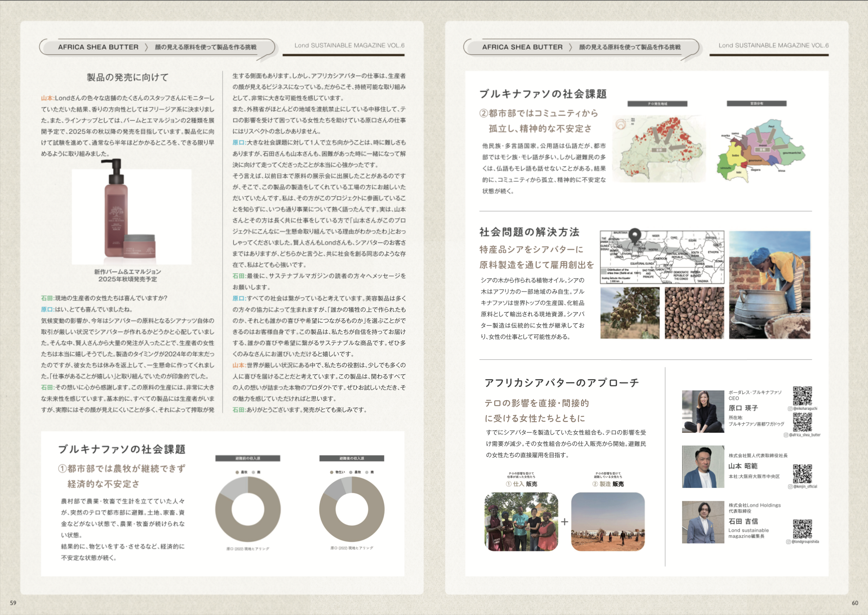The width and height of the screenshot is (868, 615).
Task: Click the @eikoharaguchi Instagram handle
Action: [805, 409]
